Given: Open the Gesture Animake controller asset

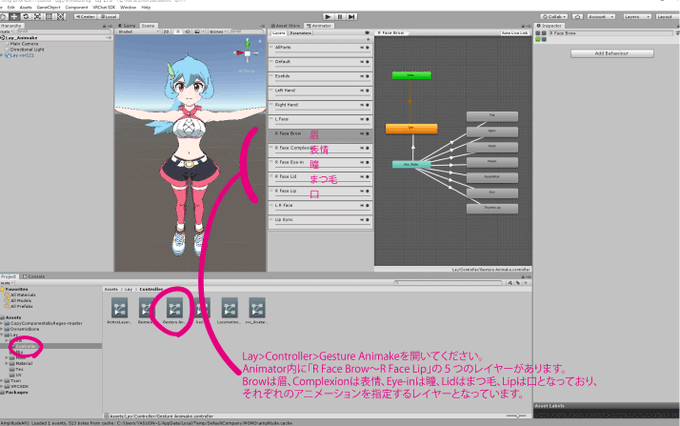Looking at the screenshot, I should pyautogui.click(x=174, y=311).
